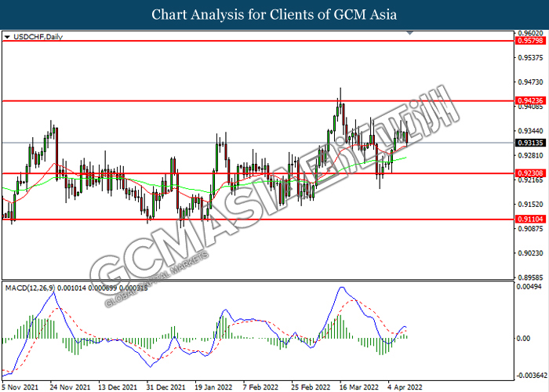Select the 0.92308 support price label

coord(530,173)
